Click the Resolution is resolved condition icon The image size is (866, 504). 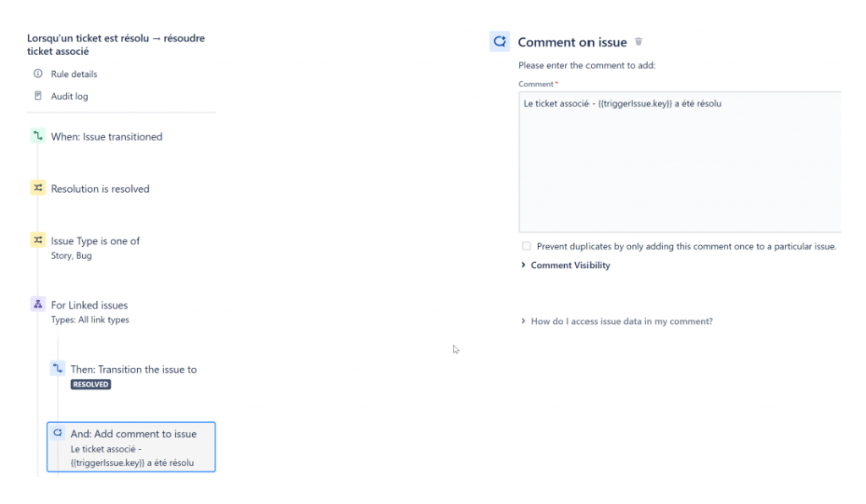(37, 188)
